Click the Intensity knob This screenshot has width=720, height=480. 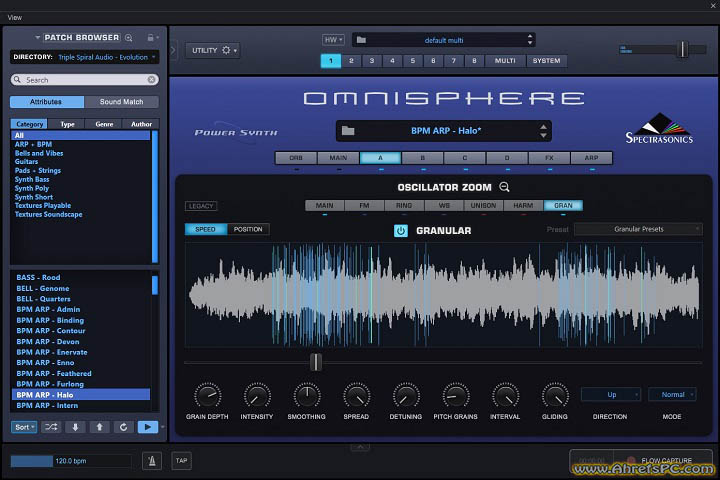pyautogui.click(x=257, y=395)
